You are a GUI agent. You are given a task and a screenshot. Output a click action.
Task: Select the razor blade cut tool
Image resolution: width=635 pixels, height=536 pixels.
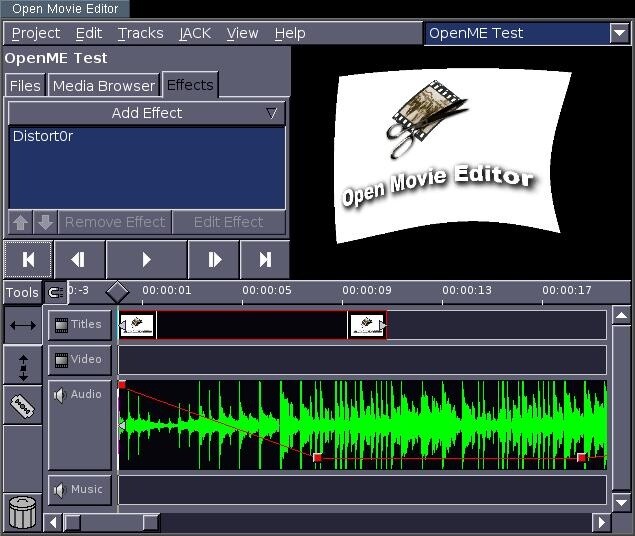(23, 405)
